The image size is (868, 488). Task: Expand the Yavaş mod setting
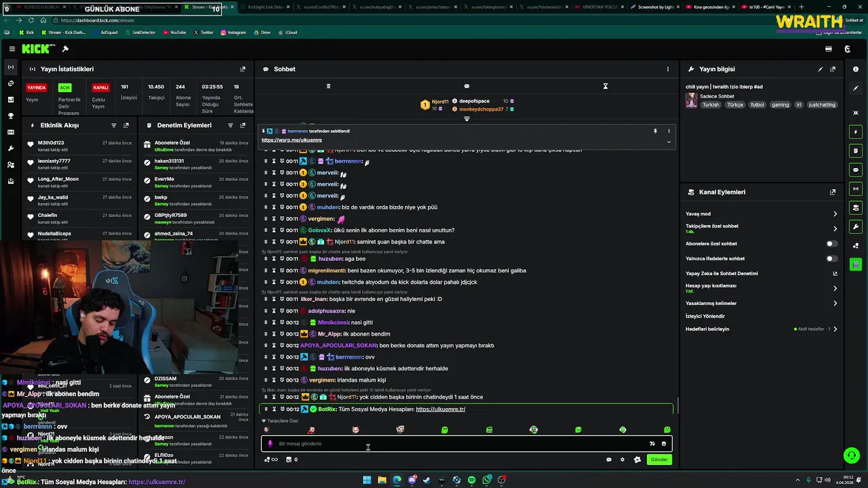[835, 214]
